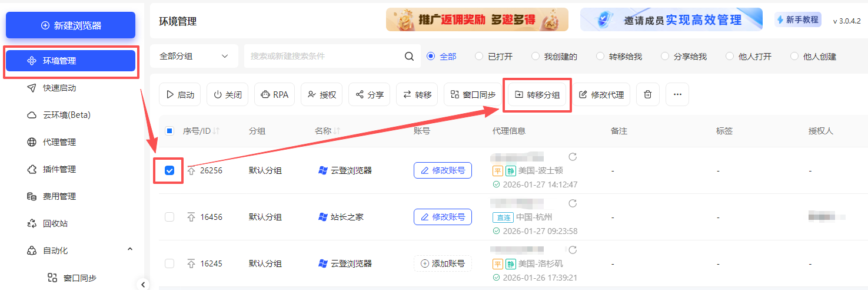Image resolution: width=868 pixels, height=290 pixels.
Task: Refresh proxy icon in 中国-杭州 row
Action: [572, 203]
